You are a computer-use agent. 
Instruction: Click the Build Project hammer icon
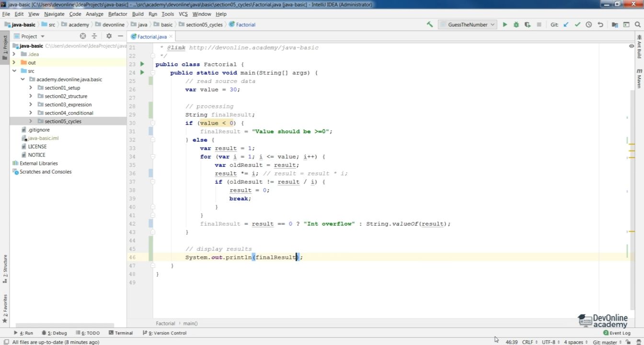(x=430, y=24)
